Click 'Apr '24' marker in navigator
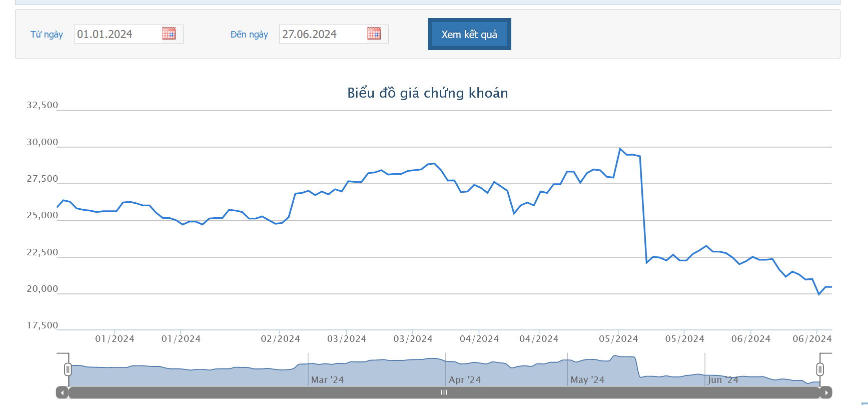The width and height of the screenshot is (868, 405). pyautogui.click(x=465, y=380)
